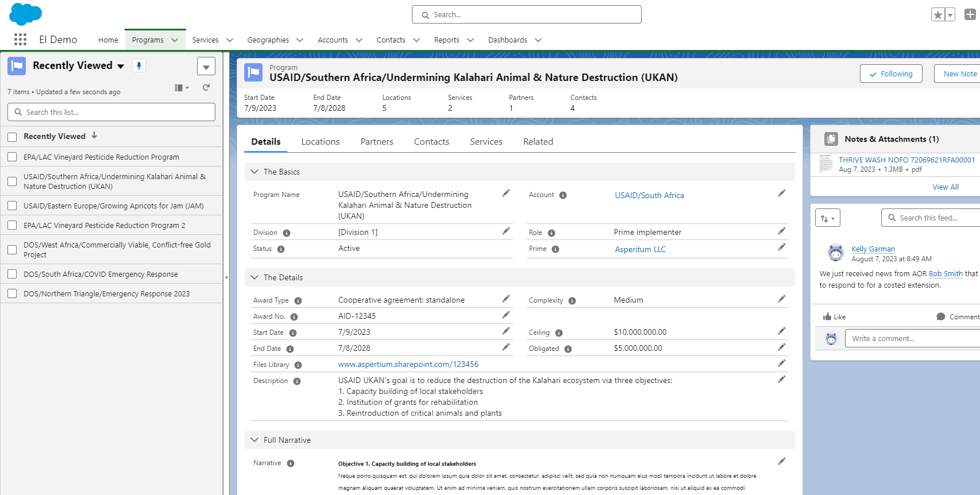Viewport: 980px width, 495px height.
Task: Open the USAID/South Africa account link
Action: pyautogui.click(x=649, y=195)
